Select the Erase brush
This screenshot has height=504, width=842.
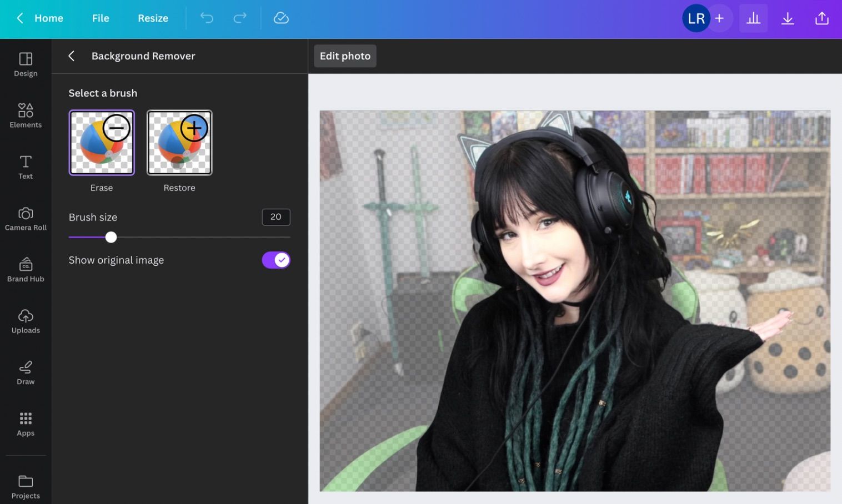coord(102,142)
